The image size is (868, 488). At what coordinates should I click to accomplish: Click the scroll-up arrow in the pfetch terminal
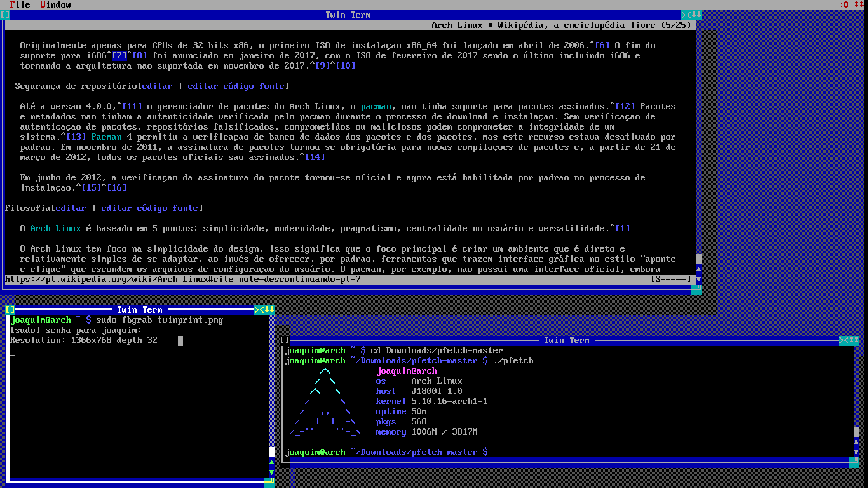pos(857,442)
